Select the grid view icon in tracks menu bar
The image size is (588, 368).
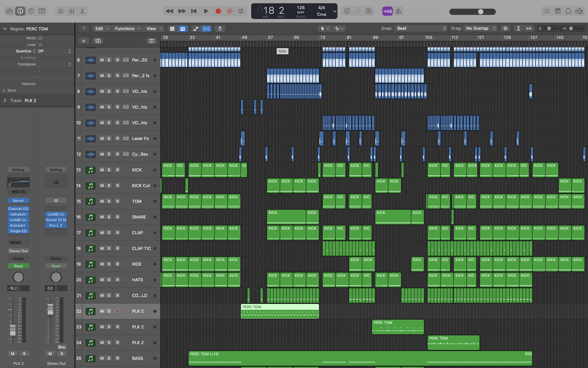(172, 29)
